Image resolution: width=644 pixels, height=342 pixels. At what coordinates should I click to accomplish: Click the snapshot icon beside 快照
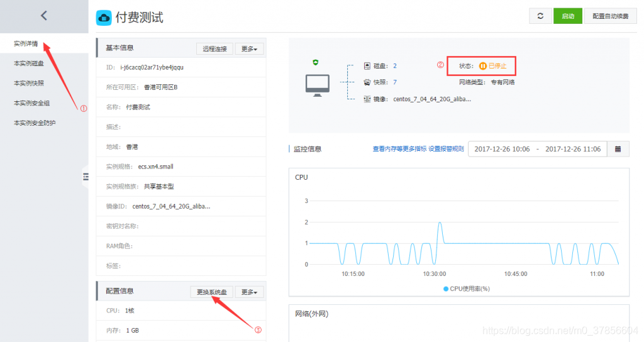pyautogui.click(x=367, y=82)
